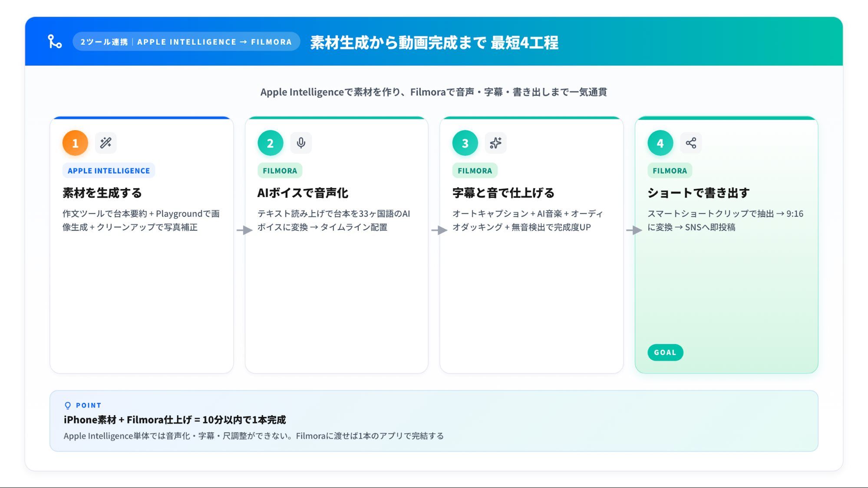Click the workflow branch icon in header

tap(55, 42)
